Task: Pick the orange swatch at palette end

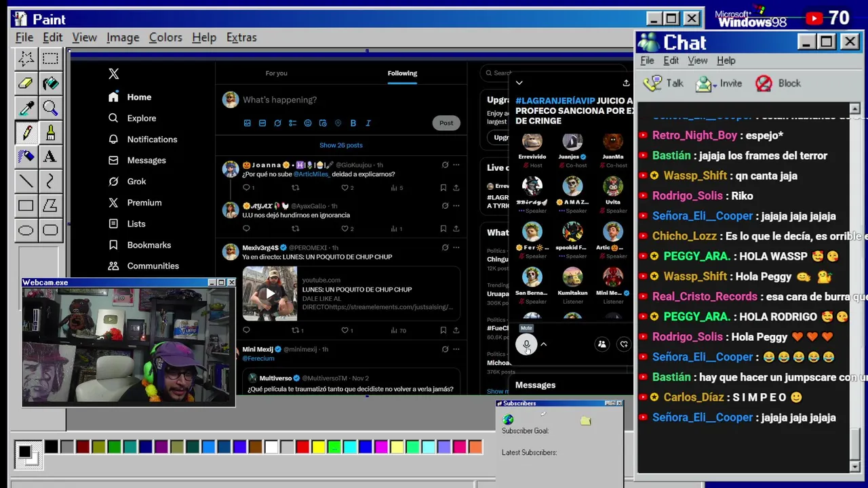Action: tap(475, 447)
